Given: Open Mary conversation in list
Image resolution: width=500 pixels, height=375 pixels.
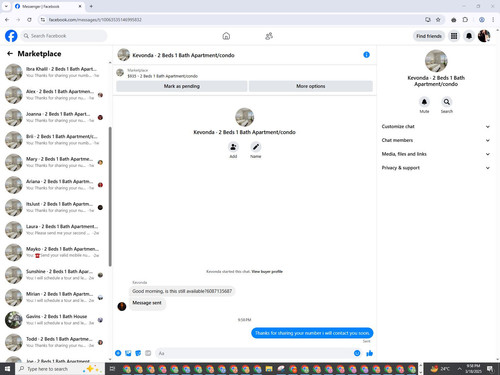Looking at the screenshot, I should point(55,162).
